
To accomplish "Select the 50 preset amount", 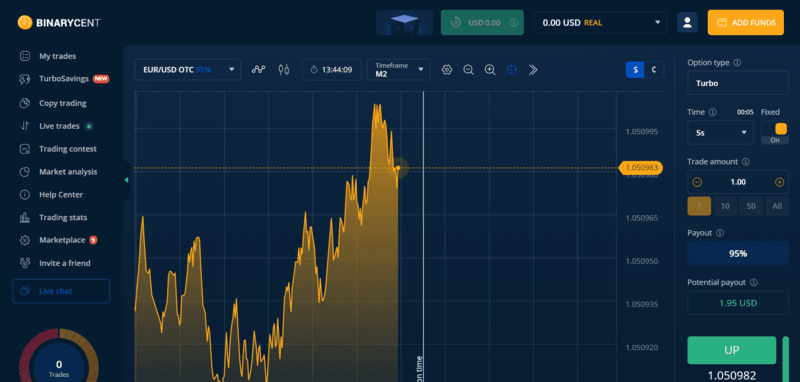I will [x=751, y=206].
